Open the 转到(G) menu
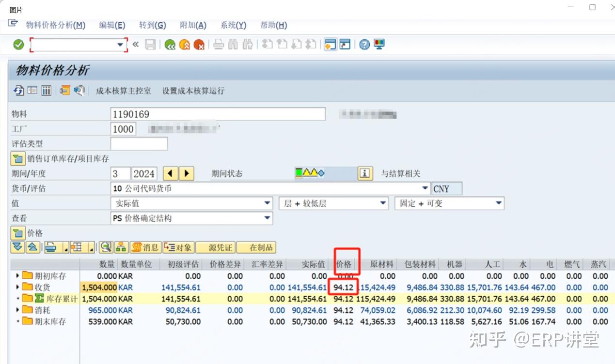The width and height of the screenshot is (615, 364). point(152,25)
